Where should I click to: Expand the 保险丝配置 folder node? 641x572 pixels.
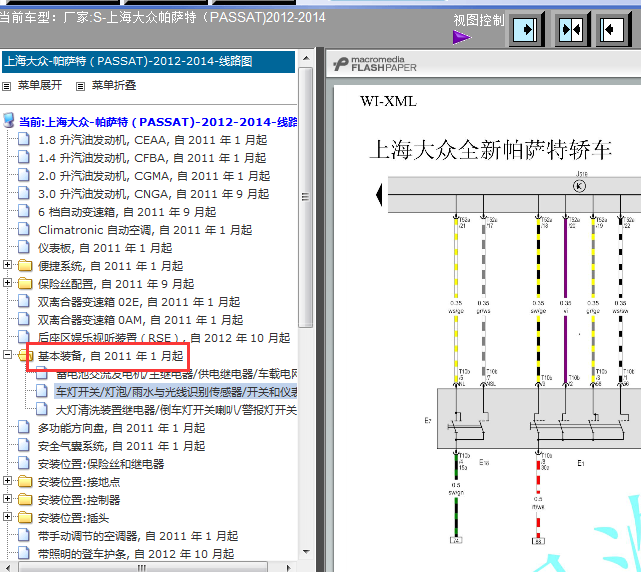7,283
